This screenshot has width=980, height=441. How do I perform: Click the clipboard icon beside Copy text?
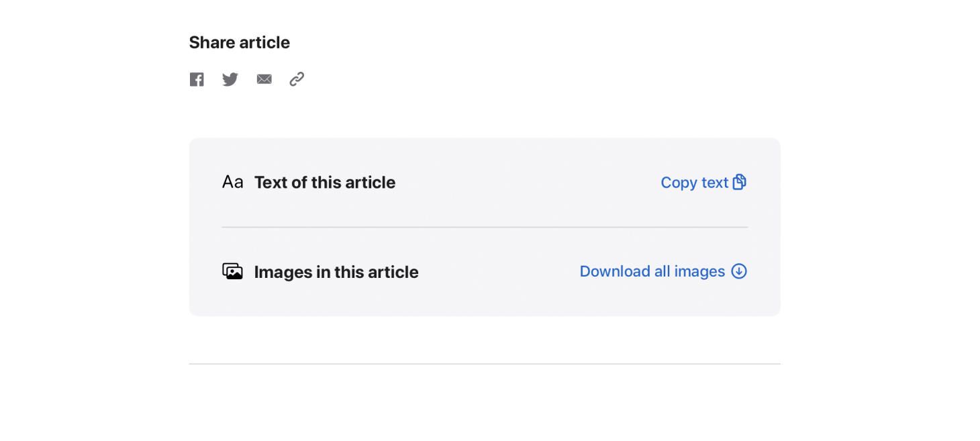pos(739,182)
